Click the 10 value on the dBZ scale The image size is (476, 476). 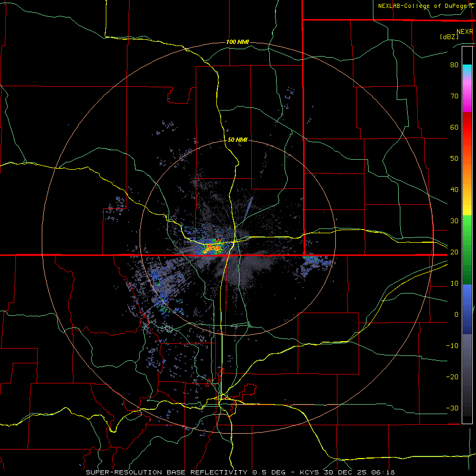point(454,283)
